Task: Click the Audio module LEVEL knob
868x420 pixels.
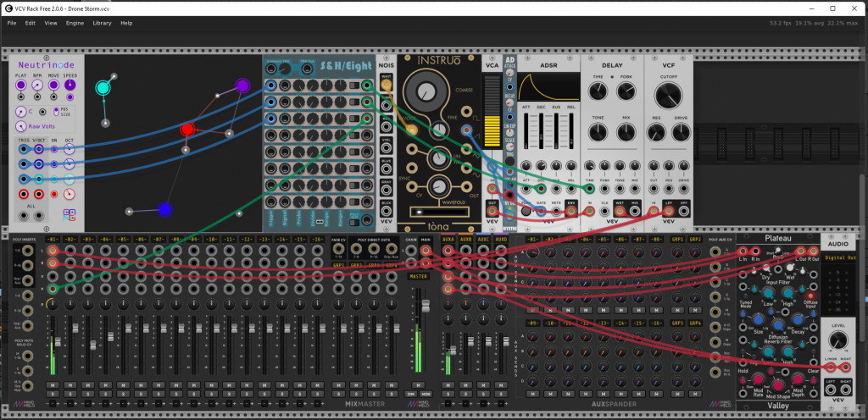Action: (x=837, y=340)
